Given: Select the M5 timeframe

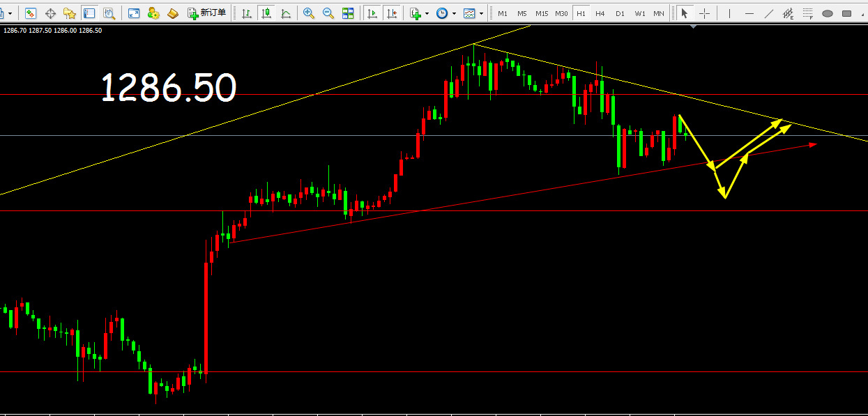Looking at the screenshot, I should tap(522, 13).
